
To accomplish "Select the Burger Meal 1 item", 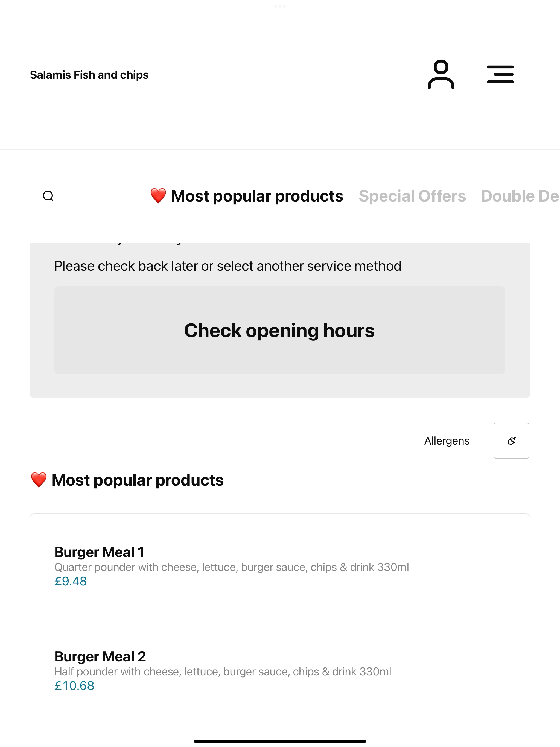I will 280,566.
